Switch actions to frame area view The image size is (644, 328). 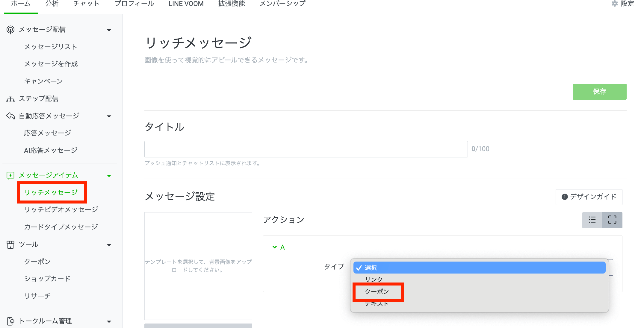point(612,220)
